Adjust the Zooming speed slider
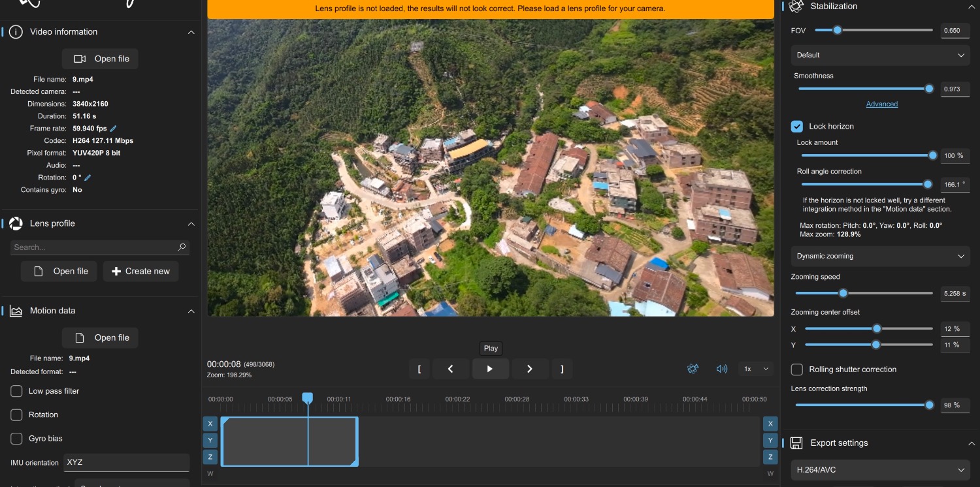Viewport: 980px width, 487px height. (864, 294)
